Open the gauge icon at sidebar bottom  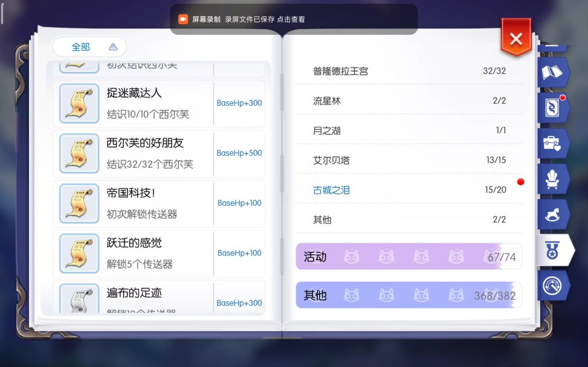pyautogui.click(x=552, y=286)
